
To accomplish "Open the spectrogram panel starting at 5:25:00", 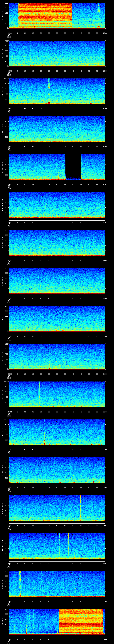I will 57,432.
